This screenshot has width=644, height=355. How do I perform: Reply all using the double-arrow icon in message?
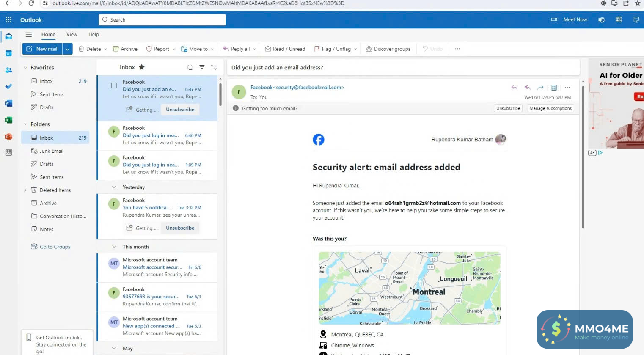coord(527,88)
